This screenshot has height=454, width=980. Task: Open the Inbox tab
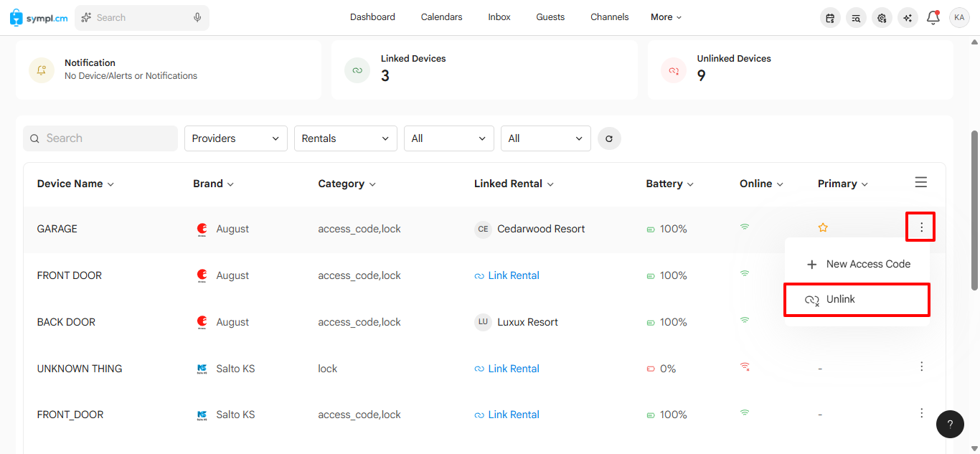tap(499, 17)
